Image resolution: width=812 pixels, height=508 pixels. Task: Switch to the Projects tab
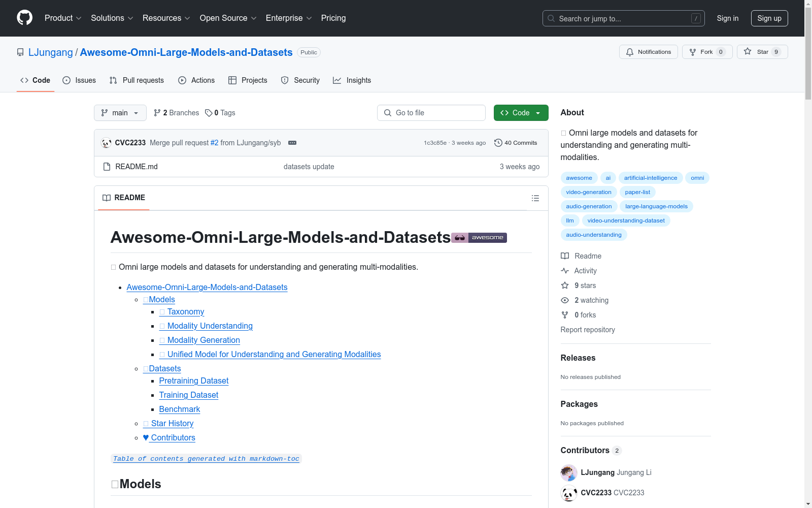pyautogui.click(x=248, y=80)
